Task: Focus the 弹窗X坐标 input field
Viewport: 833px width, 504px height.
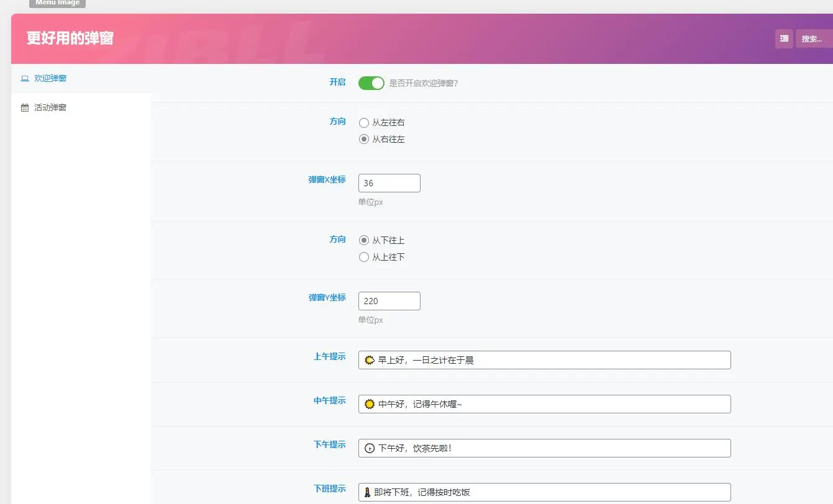Action: pyautogui.click(x=389, y=183)
